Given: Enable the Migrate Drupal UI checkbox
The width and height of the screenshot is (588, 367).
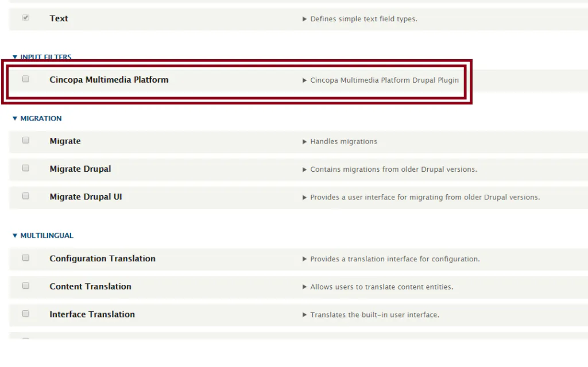Looking at the screenshot, I should [25, 196].
